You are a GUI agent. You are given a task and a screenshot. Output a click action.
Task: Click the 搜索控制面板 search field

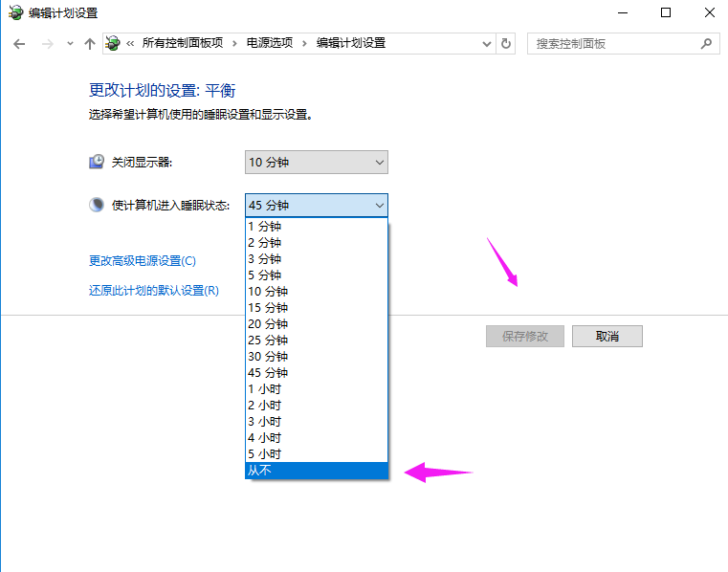coord(612,44)
